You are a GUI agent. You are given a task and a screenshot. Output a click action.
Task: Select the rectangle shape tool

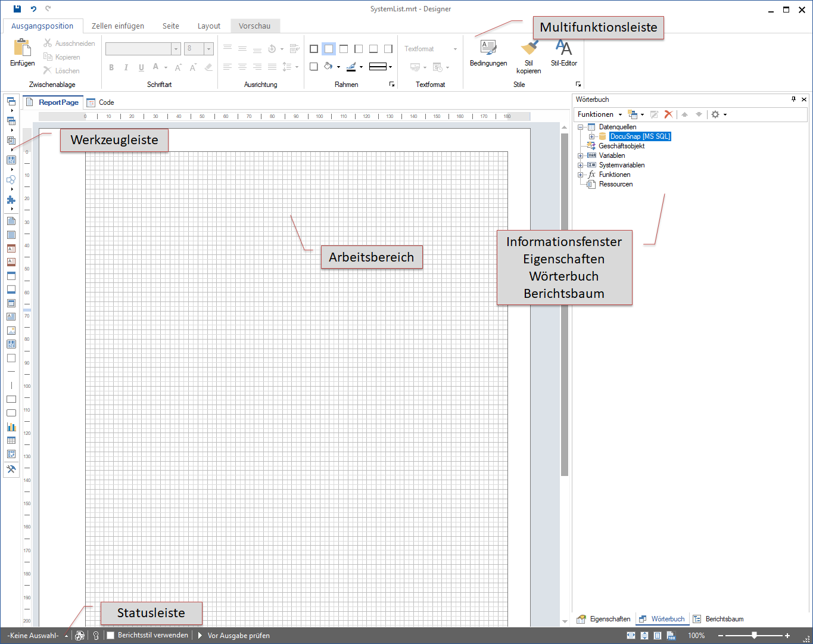[x=11, y=399]
